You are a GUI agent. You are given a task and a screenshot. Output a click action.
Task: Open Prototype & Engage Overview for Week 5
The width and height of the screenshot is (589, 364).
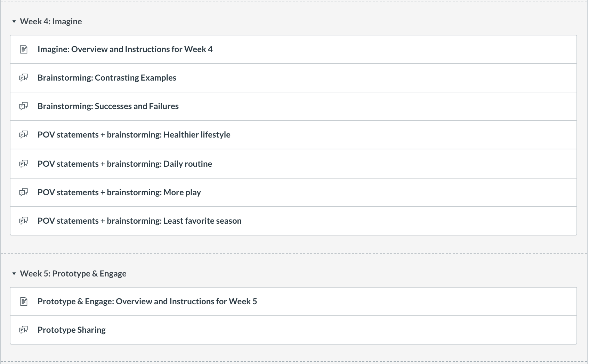[x=147, y=301]
